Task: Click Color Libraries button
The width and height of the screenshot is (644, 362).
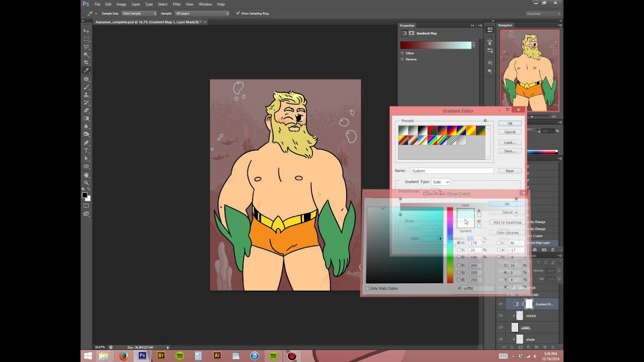Action: click(x=507, y=233)
